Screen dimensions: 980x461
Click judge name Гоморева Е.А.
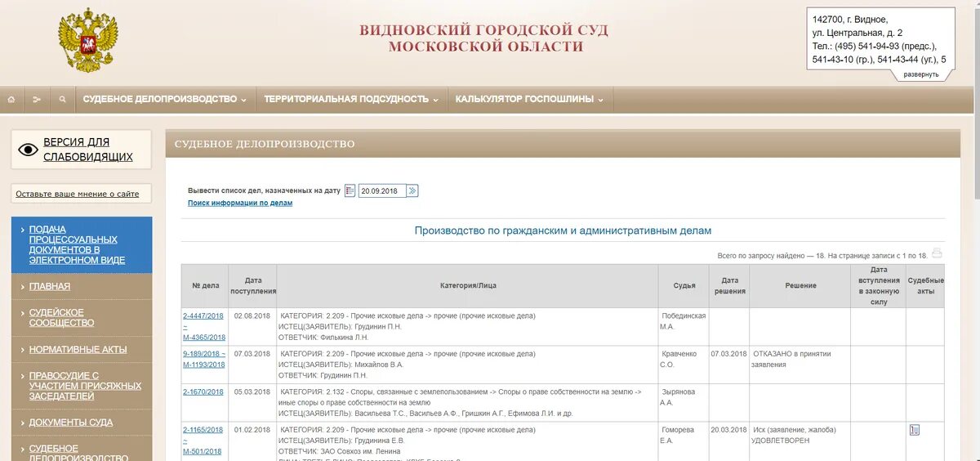click(679, 434)
